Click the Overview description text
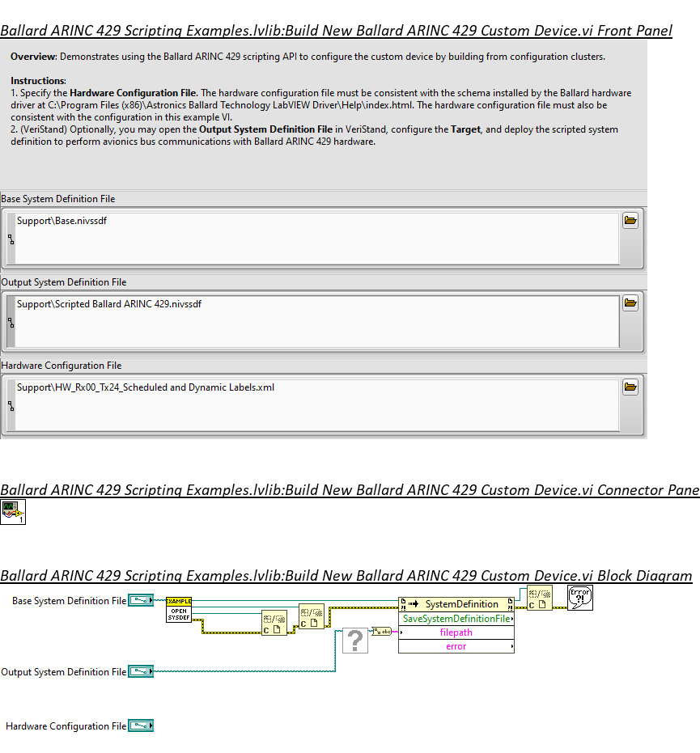This screenshot has height=753, width=700. [308, 57]
